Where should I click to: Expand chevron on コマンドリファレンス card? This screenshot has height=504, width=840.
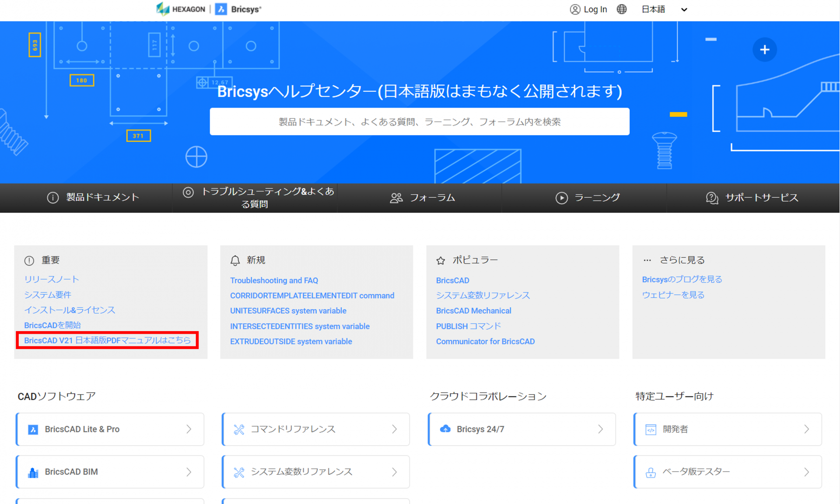click(394, 429)
